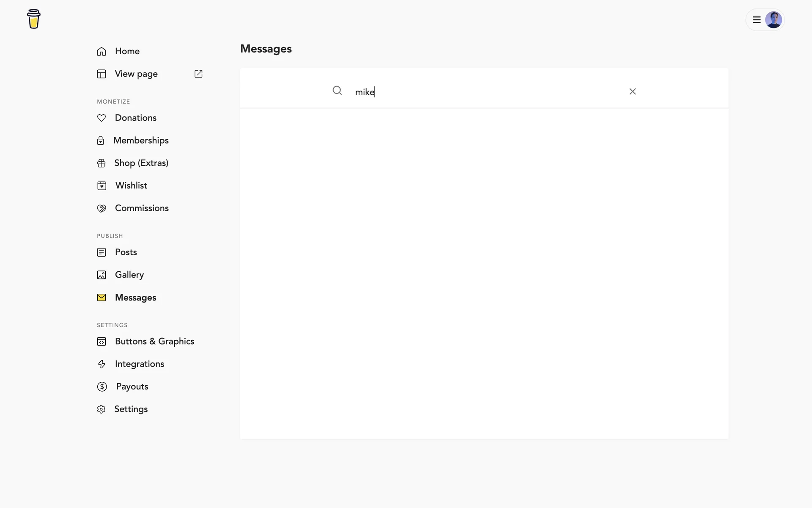The width and height of the screenshot is (812, 508).
Task: Clear the search with the X icon
Action: (632, 91)
